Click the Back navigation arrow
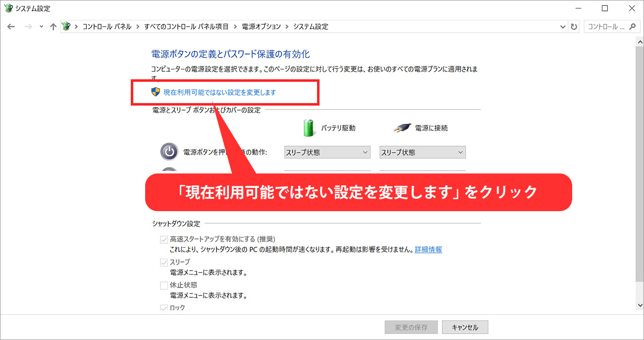 (11, 27)
